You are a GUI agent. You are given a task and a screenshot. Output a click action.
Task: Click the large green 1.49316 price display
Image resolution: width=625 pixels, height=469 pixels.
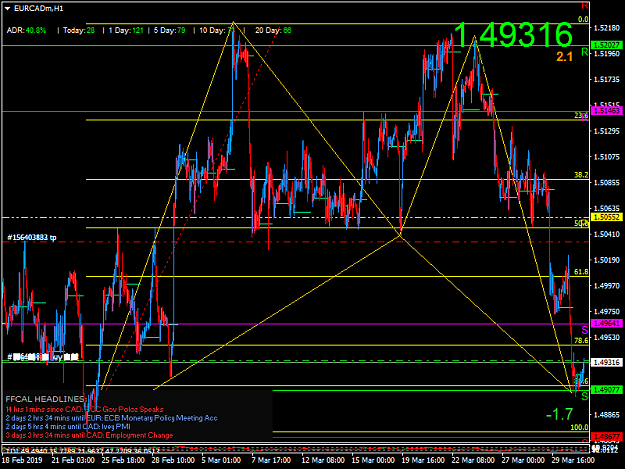513,35
